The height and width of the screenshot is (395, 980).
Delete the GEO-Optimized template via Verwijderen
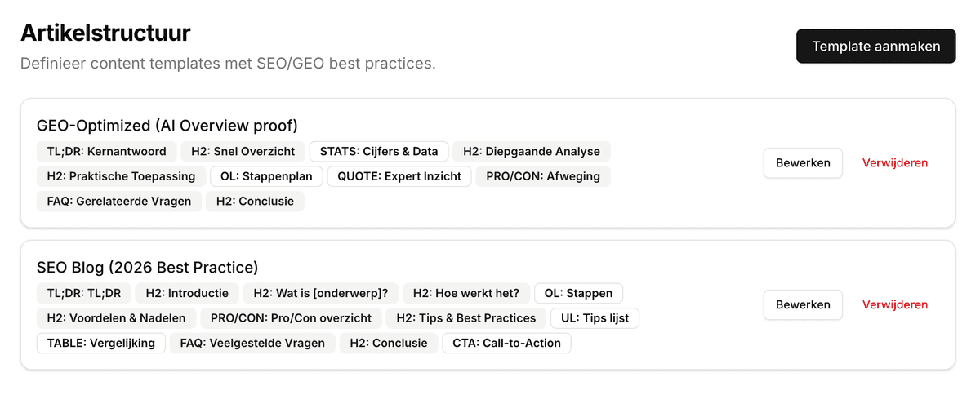click(x=895, y=162)
